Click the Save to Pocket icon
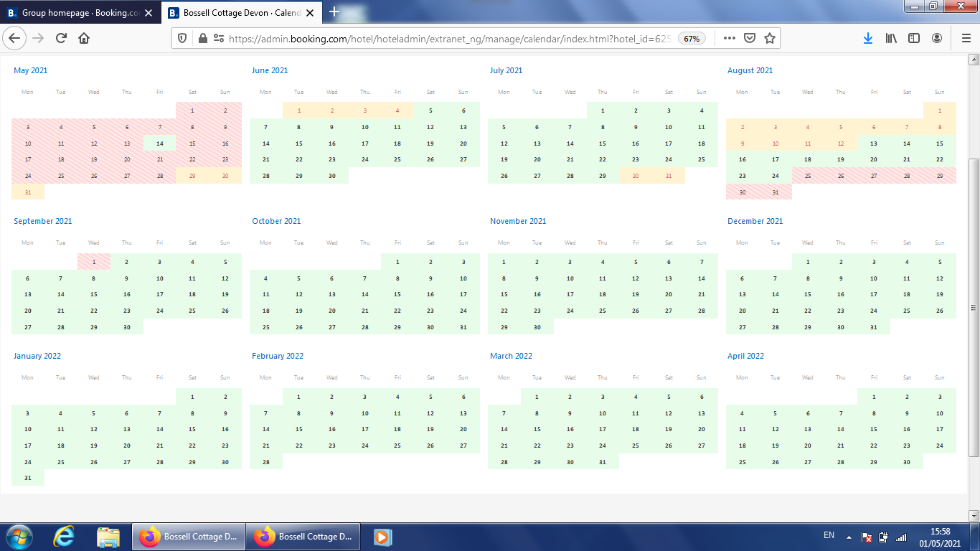Viewport: 980px width, 551px height. [750, 39]
